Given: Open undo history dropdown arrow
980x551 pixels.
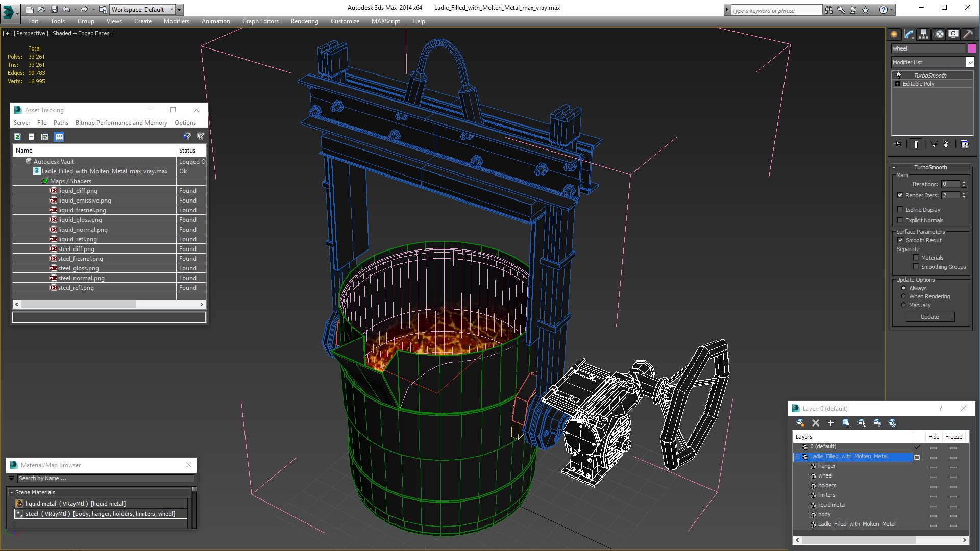Looking at the screenshot, I should [x=75, y=9].
